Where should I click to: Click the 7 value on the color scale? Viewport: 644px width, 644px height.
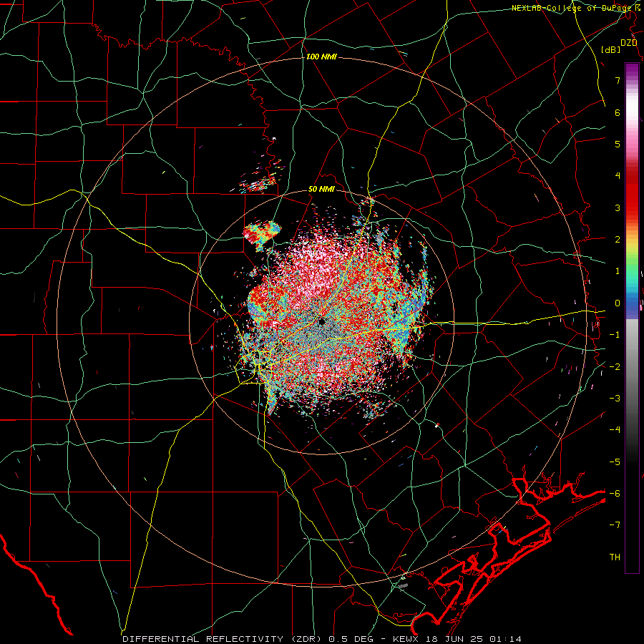click(618, 80)
